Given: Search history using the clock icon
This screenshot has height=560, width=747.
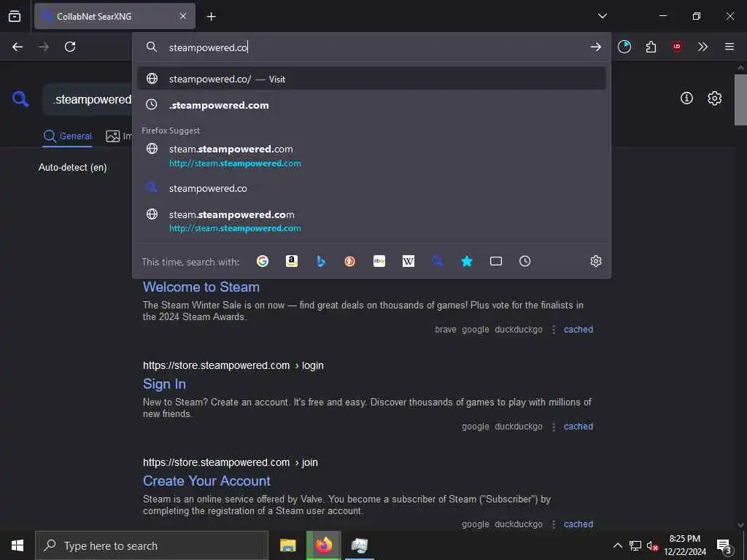Looking at the screenshot, I should 525,261.
